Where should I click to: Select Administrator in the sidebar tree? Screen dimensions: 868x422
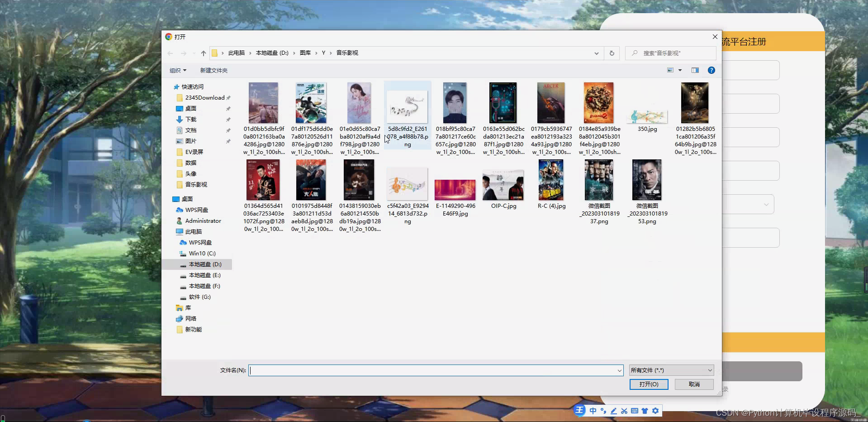[x=204, y=221]
